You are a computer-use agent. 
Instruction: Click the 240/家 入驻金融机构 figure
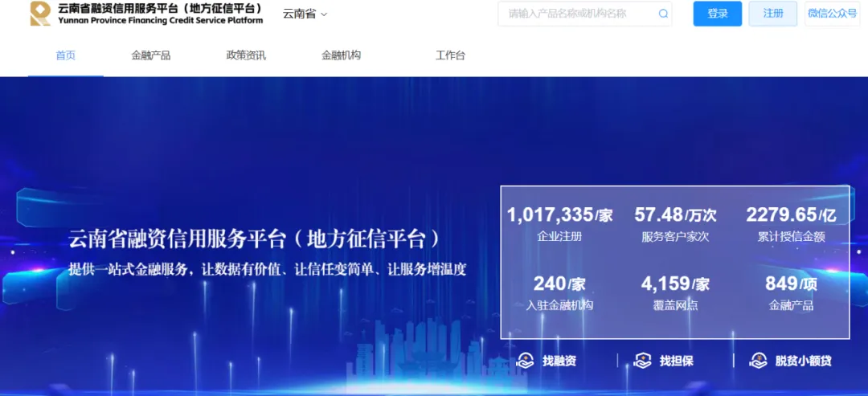pyautogui.click(x=559, y=293)
